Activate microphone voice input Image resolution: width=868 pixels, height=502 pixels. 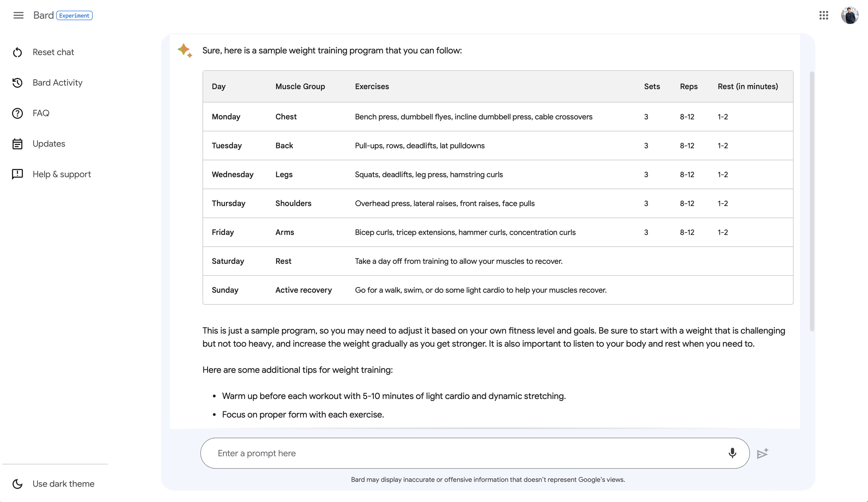point(732,453)
